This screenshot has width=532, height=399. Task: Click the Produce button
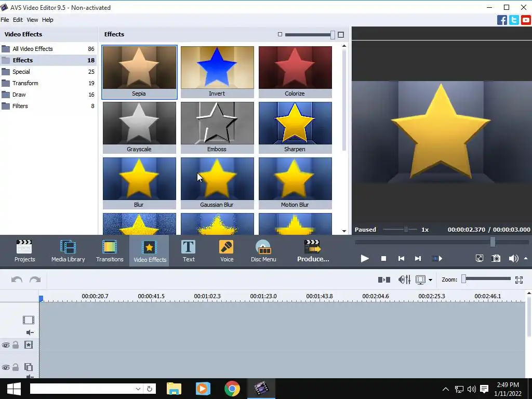[x=313, y=251]
